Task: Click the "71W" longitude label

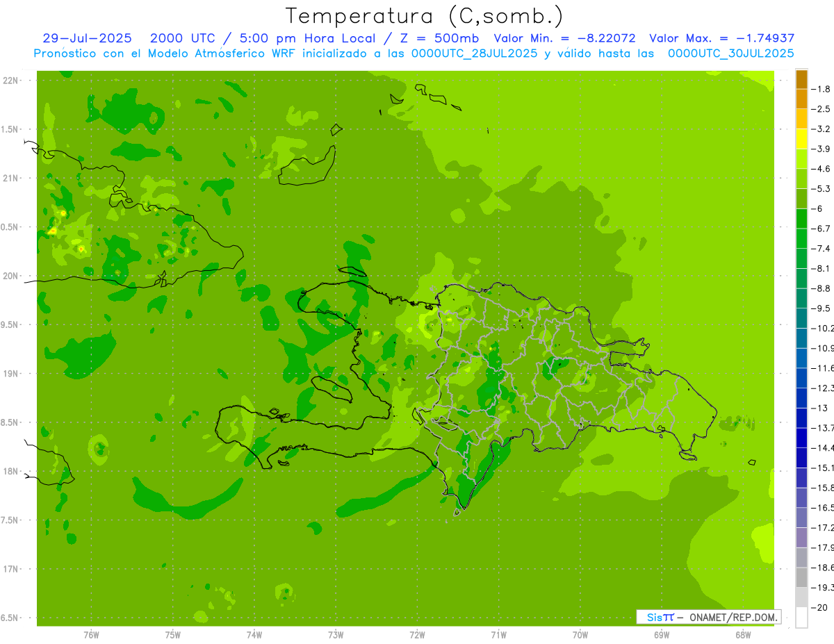Action: click(x=498, y=634)
